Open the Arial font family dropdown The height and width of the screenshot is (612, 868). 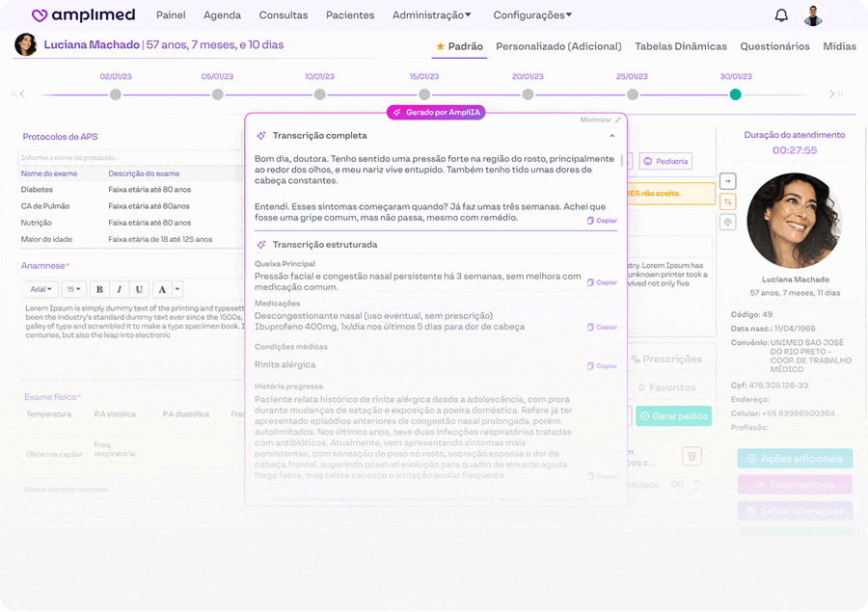pos(41,289)
